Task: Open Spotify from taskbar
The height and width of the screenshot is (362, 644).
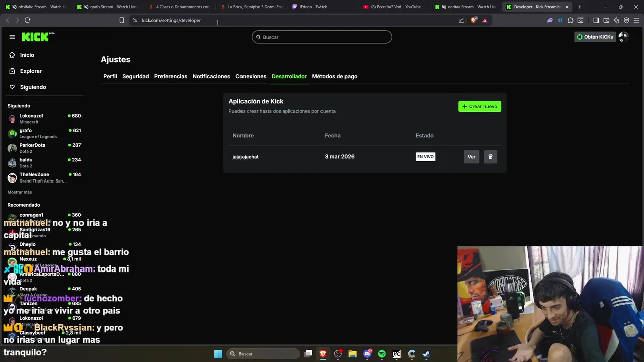Action: coord(382,354)
